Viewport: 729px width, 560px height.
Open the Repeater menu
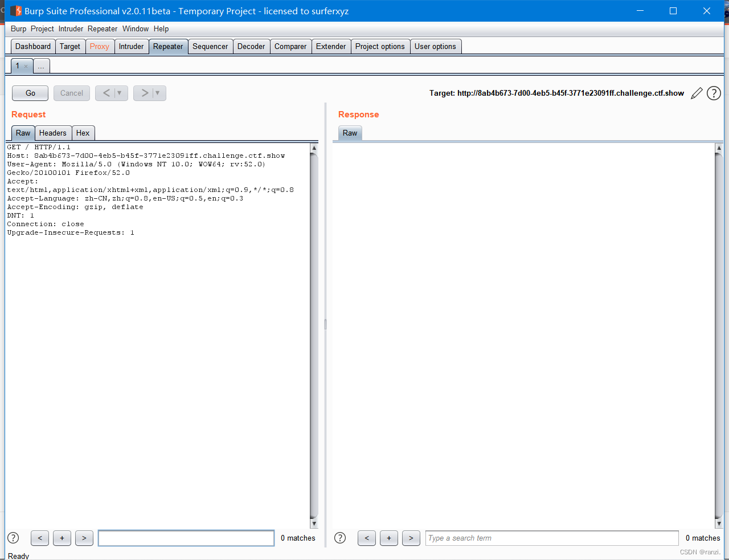click(x=103, y=28)
